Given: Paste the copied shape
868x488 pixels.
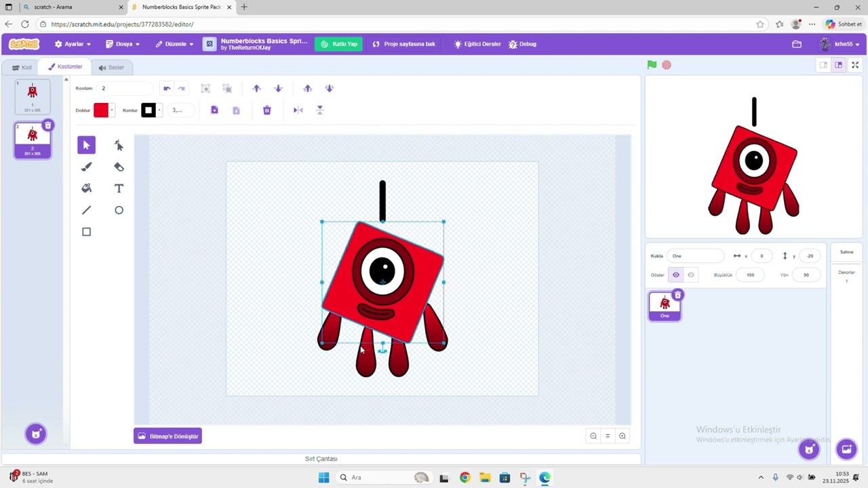Looking at the screenshot, I should coord(236,110).
